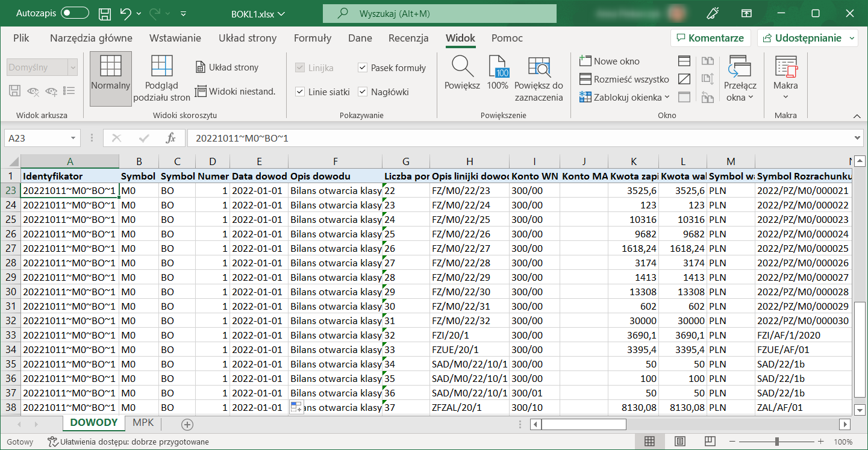Open Podgląd podziału stron view
Viewport: 868px width, 450px height.
point(161,66)
